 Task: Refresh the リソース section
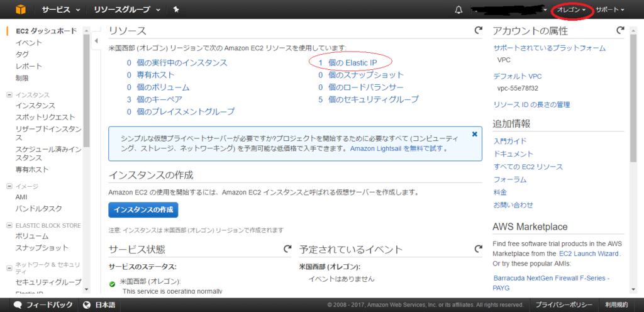tap(478, 30)
